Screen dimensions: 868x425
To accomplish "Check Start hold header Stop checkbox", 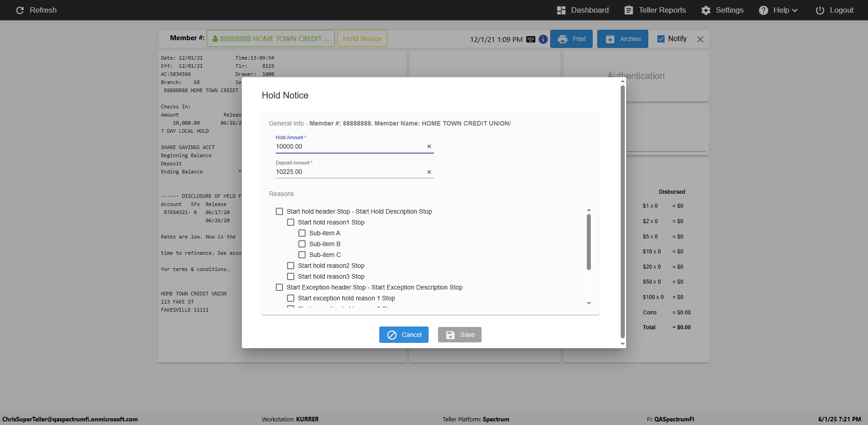I will [x=279, y=211].
